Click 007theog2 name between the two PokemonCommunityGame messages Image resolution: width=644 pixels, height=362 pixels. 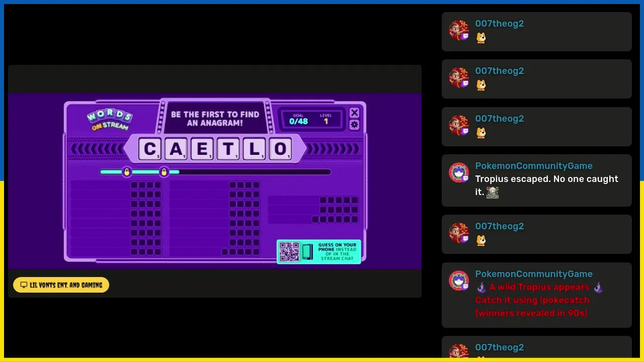point(500,226)
